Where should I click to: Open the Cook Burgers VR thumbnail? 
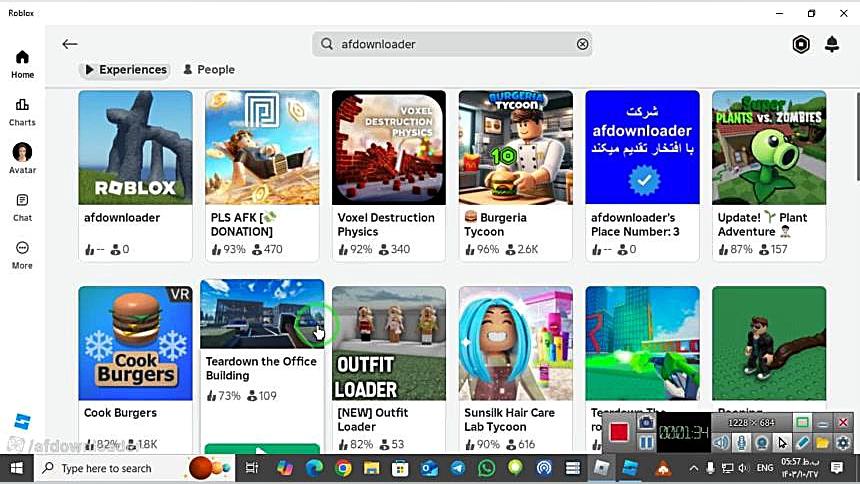[135, 343]
